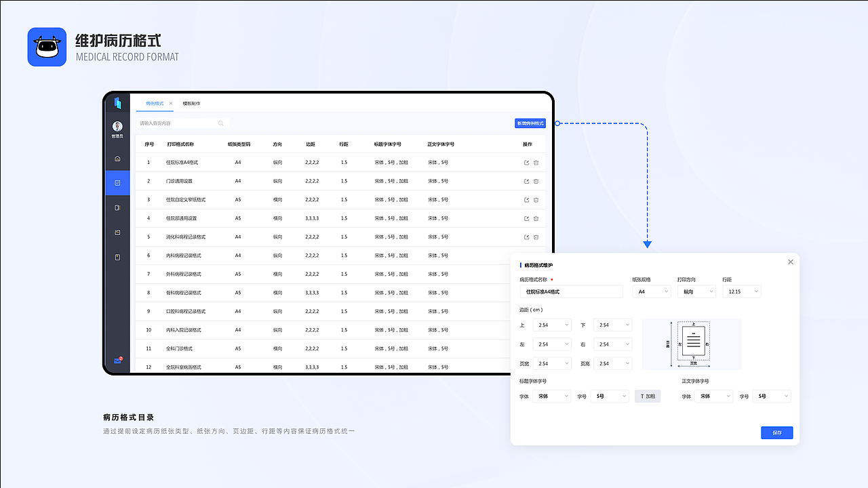
Task: Select the 外科病程记录格式 row name
Action: (184, 274)
